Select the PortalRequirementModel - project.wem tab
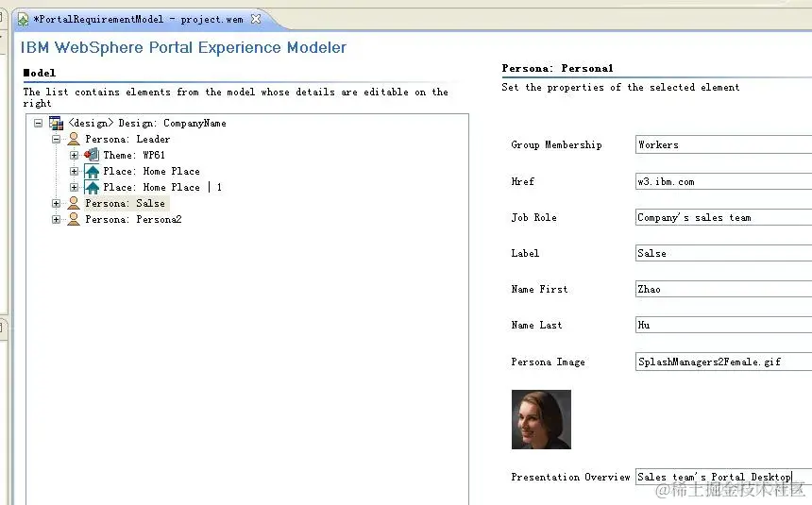This screenshot has width=812, height=505. click(x=138, y=19)
